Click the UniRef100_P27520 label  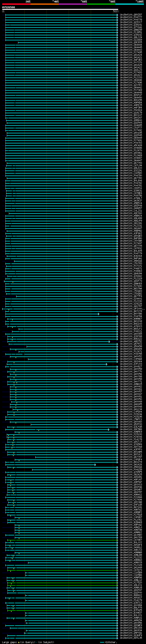point(131,583)
